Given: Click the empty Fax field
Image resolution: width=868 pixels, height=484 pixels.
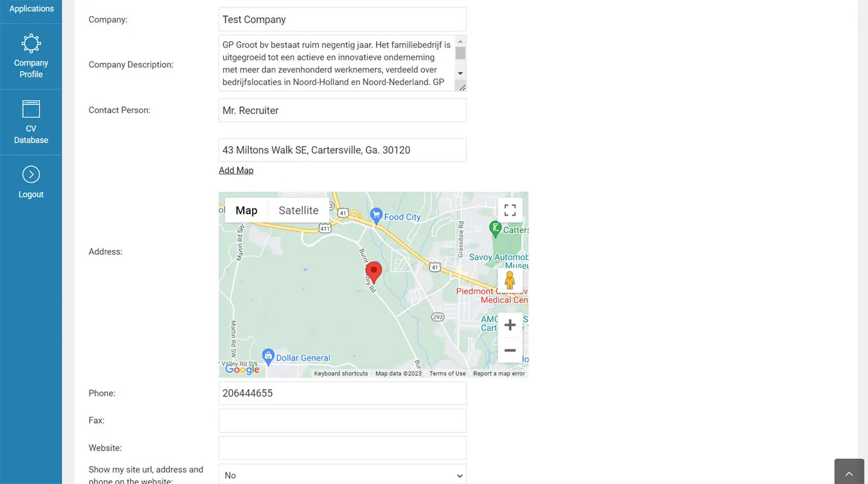Looking at the screenshot, I should coord(342,420).
